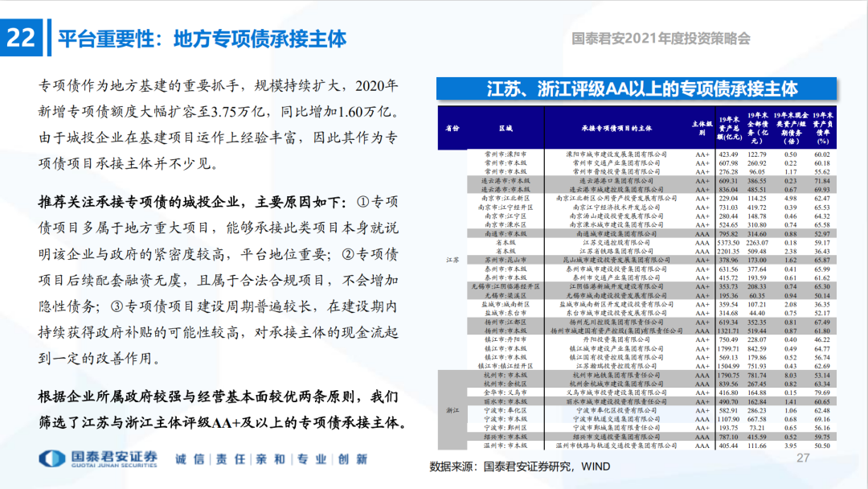Click the Guotai Junan Securities logo
This screenshot has height=489, width=868.
[98, 458]
